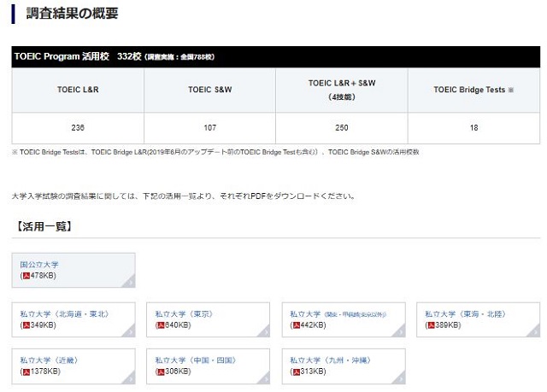Click the TOEIC Bridge Tests footnote text
The width and height of the screenshot is (547, 392).
click(x=215, y=152)
